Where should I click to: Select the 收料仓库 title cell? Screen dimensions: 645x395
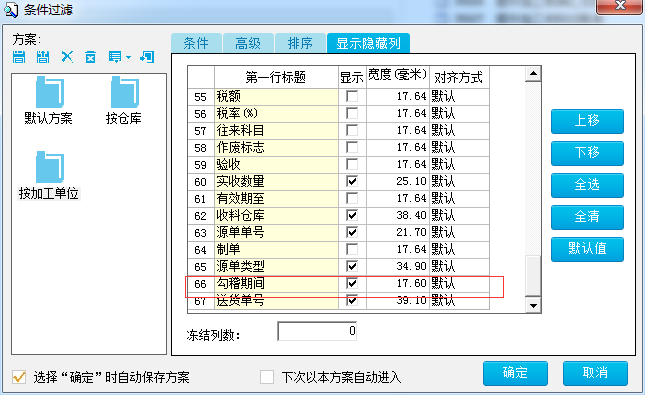[276, 216]
